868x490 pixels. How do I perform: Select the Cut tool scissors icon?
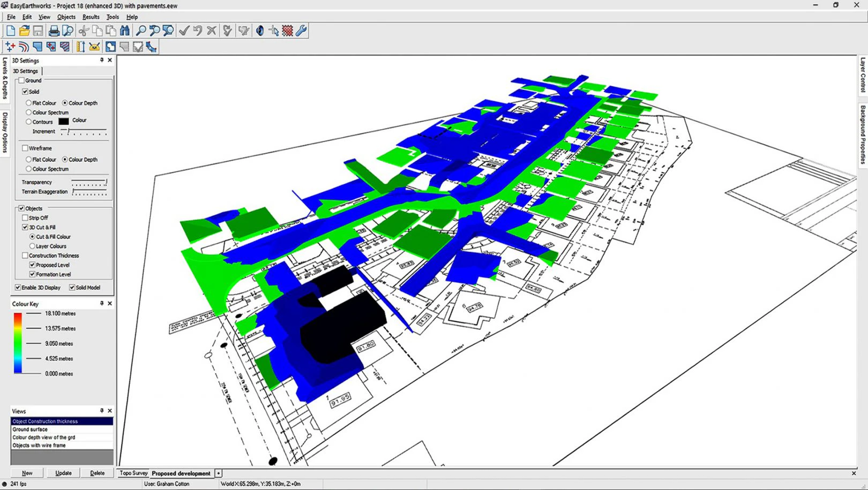84,31
